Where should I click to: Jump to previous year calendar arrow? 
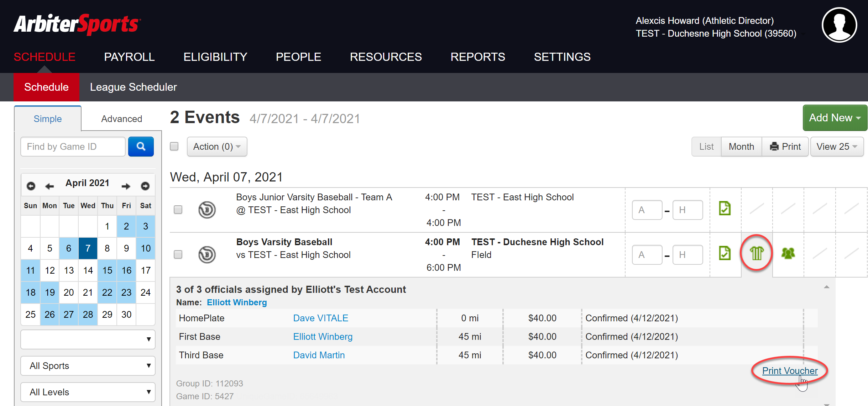31,186
